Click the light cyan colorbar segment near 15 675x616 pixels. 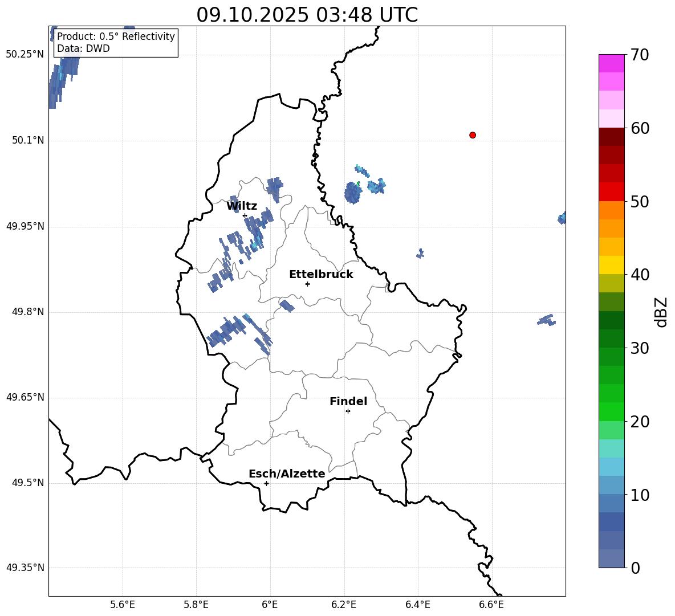tap(611, 448)
